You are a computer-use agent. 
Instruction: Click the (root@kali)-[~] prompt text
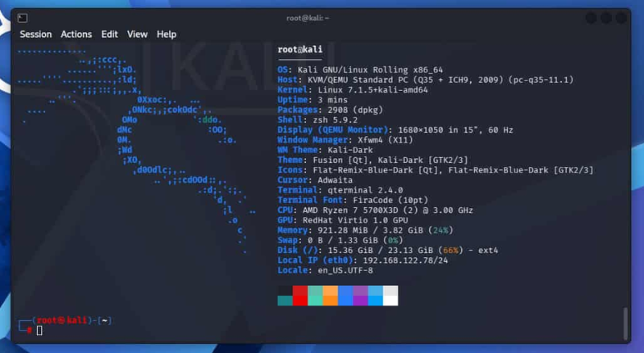(71, 320)
